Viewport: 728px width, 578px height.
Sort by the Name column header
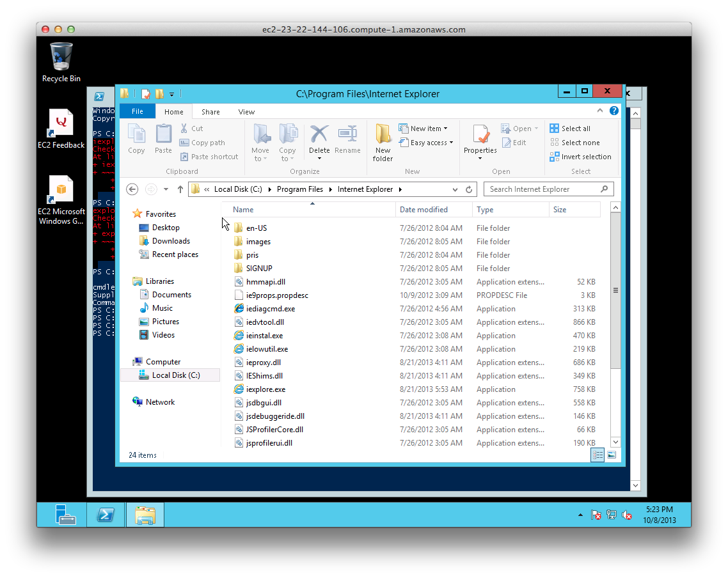(x=308, y=210)
